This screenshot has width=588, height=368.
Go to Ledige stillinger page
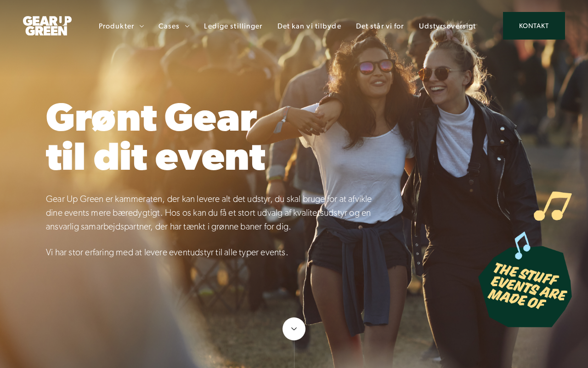pyautogui.click(x=233, y=26)
